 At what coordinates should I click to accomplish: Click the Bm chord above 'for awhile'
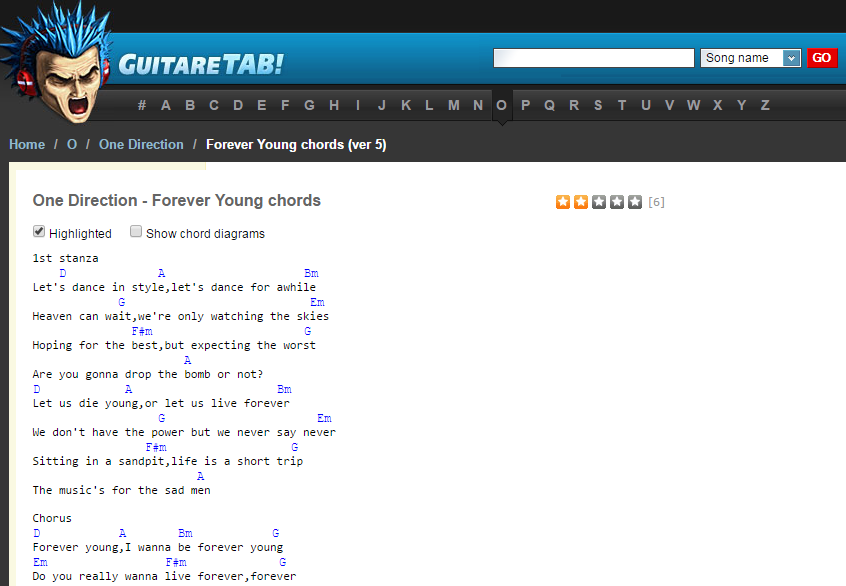click(x=311, y=273)
